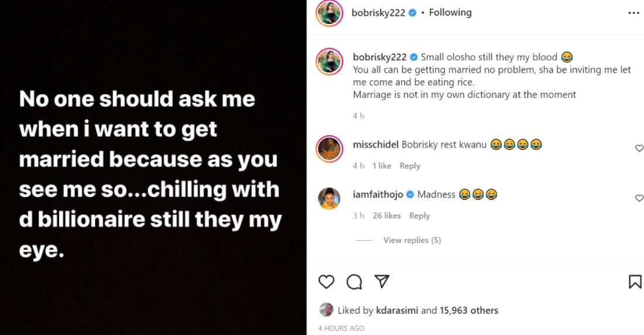Image resolution: width=644 pixels, height=335 pixels.
Task: Open bobrisky222 username in header
Action: pos(378,13)
